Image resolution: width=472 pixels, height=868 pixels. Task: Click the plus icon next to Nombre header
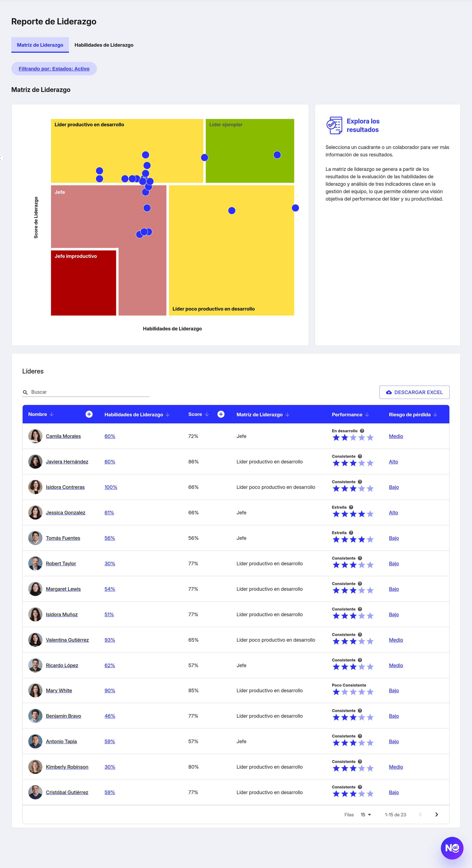click(89, 414)
